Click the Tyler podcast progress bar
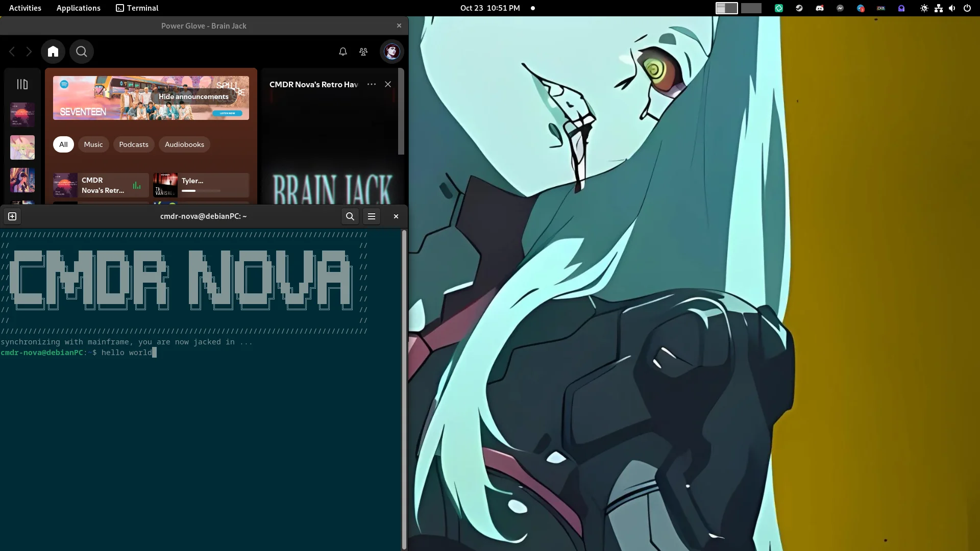The image size is (980, 551). click(201, 191)
